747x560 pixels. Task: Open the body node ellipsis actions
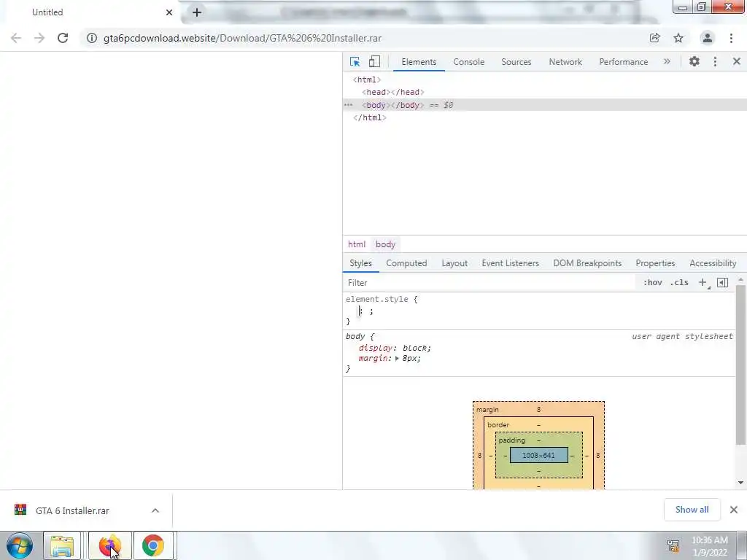pyautogui.click(x=348, y=105)
